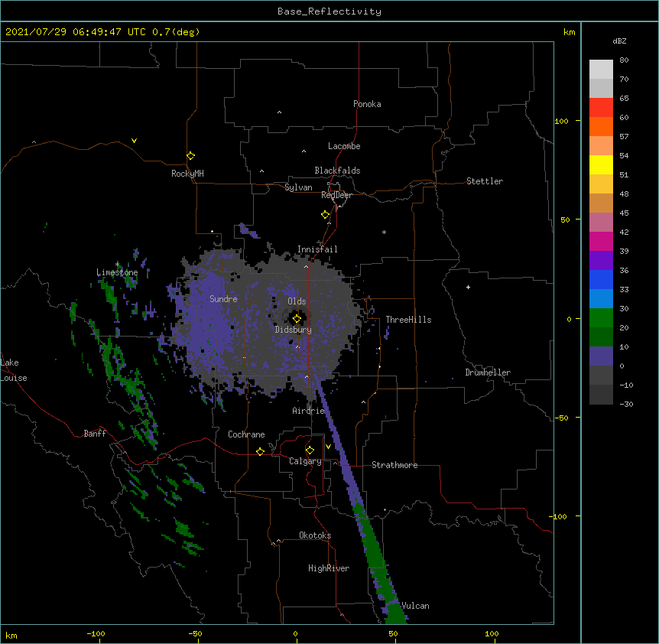This screenshot has width=659, height=644.
Task: Click the Sylvan label
Action: 298,187
